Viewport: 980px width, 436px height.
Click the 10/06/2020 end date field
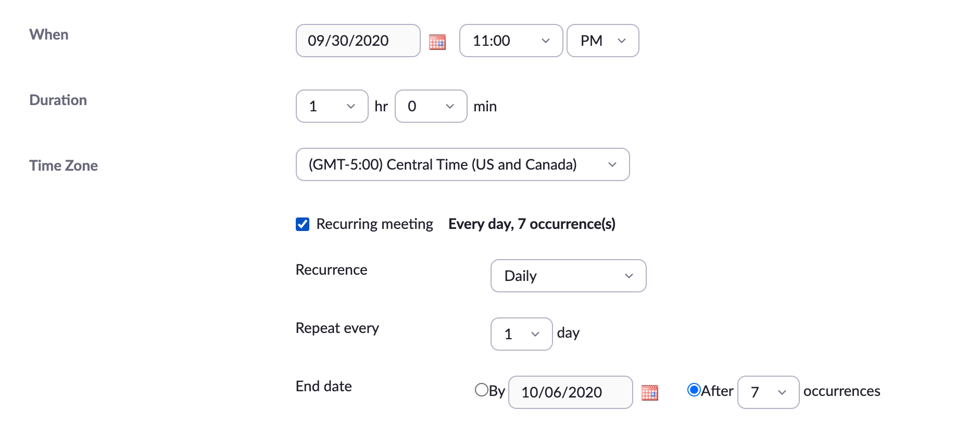point(570,392)
